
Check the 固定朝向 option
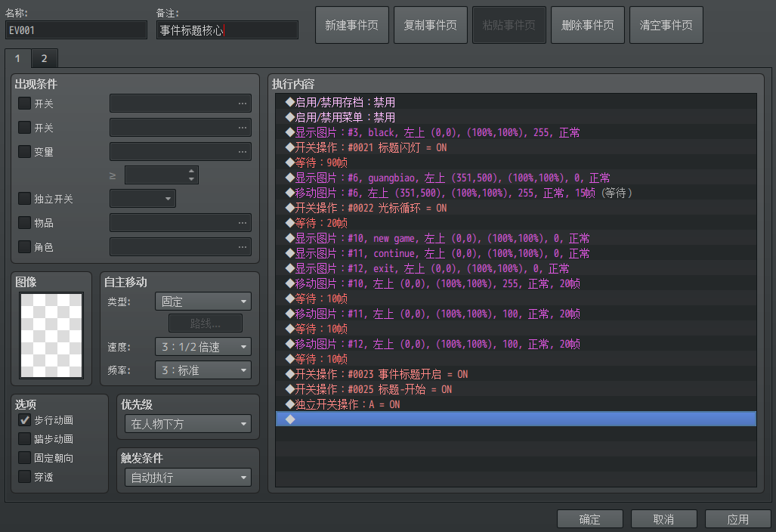[x=24, y=458]
